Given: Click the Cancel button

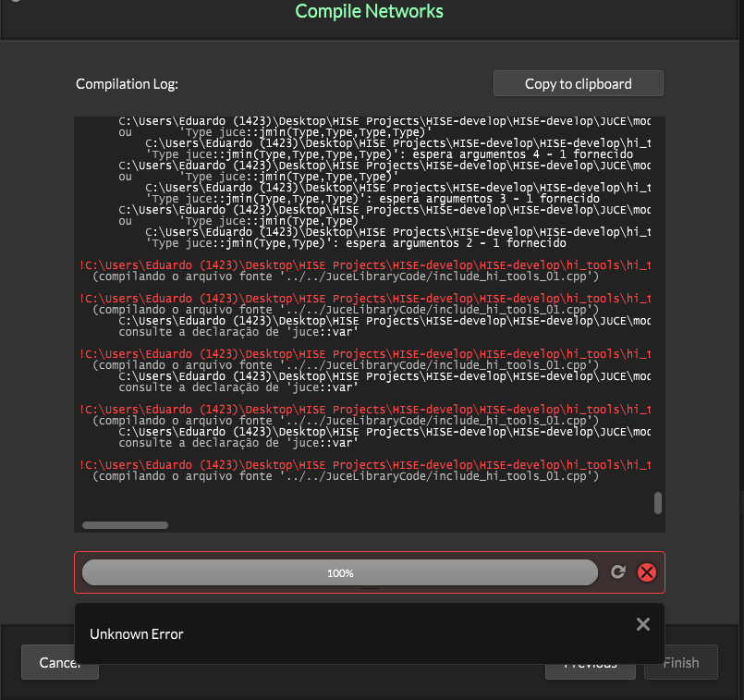Looking at the screenshot, I should 60,662.
